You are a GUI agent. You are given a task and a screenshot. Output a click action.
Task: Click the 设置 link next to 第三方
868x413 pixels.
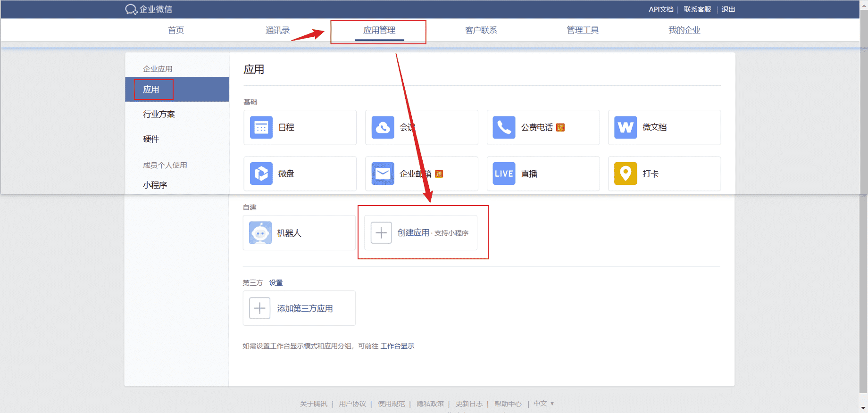[276, 283]
